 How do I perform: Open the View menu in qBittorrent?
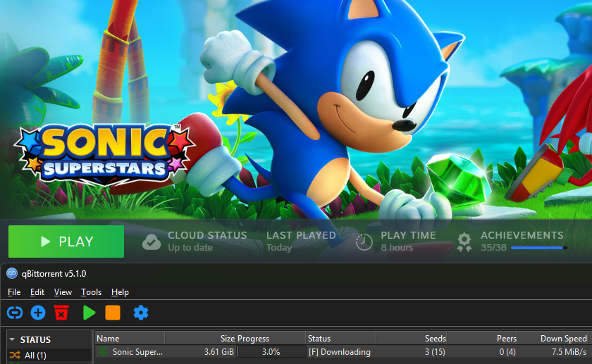[63, 292]
